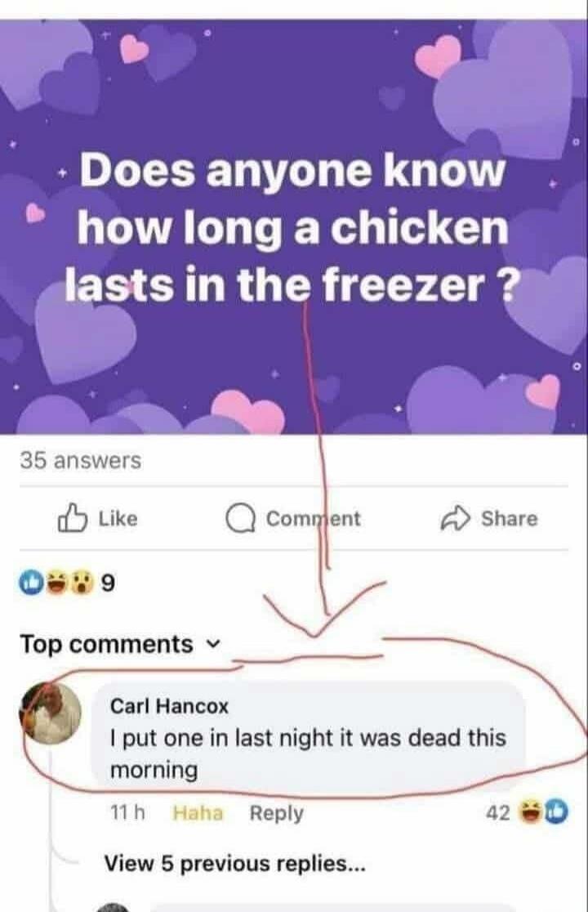Viewport: 588px width, 912px height.
Task: Open the Comment speech bubble icon
Action: point(239,515)
